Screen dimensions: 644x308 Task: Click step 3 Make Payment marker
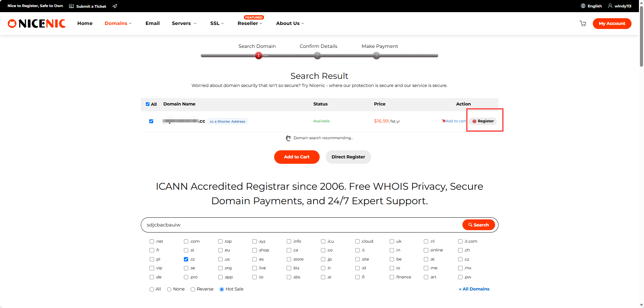point(377,56)
